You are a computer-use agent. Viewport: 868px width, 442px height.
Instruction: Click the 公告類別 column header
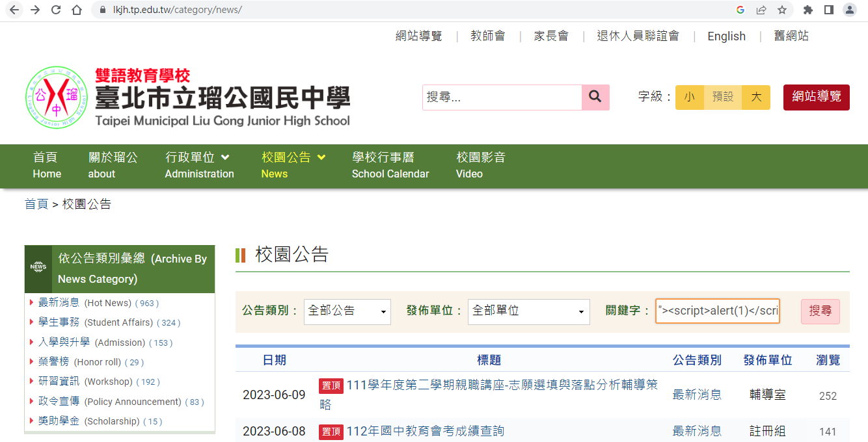click(697, 360)
